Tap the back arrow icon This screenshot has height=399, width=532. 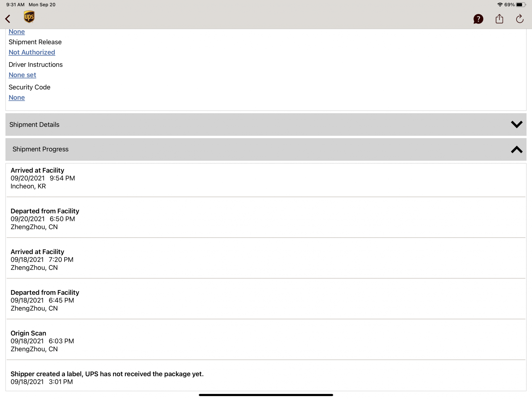pyautogui.click(x=8, y=19)
